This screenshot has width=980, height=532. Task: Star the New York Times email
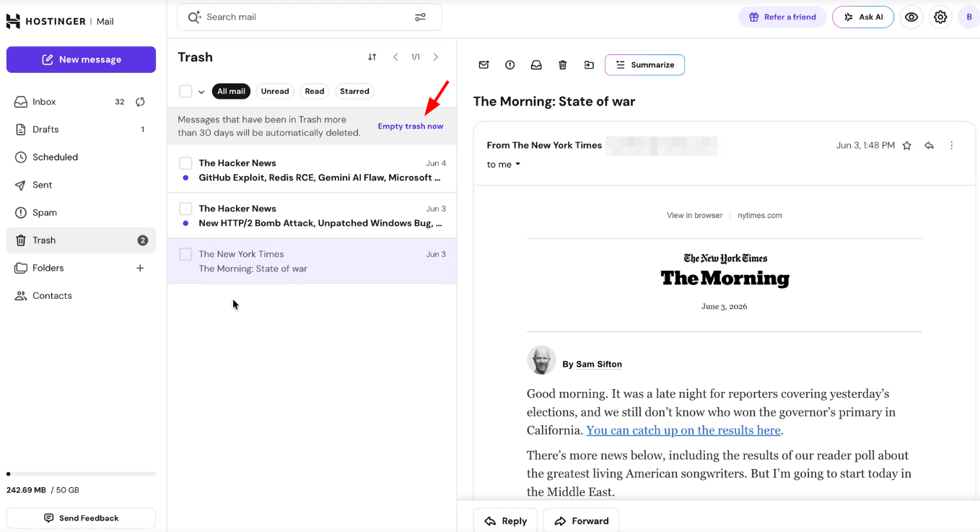(907, 146)
